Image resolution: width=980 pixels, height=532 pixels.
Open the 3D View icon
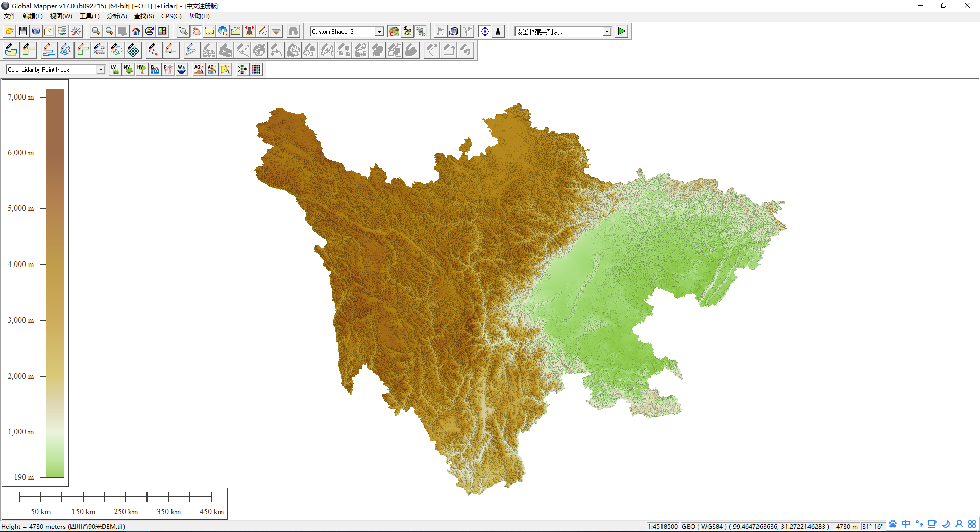[x=407, y=31]
